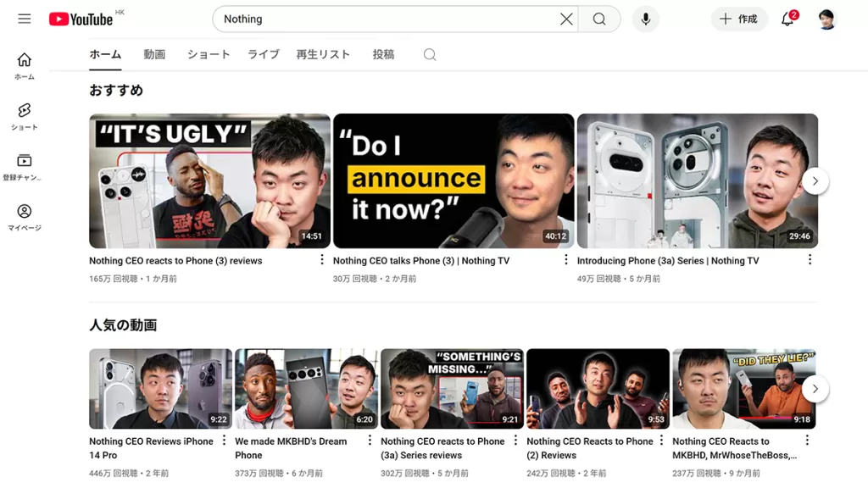This screenshot has width=868, height=488.
Task: Click the magnifier search button
Action: pos(599,19)
